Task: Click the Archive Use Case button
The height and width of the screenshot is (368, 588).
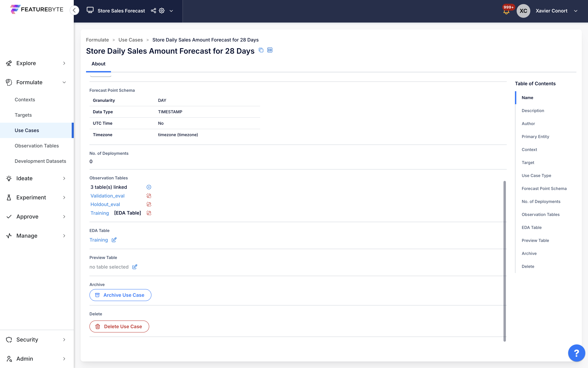Action: (120, 295)
